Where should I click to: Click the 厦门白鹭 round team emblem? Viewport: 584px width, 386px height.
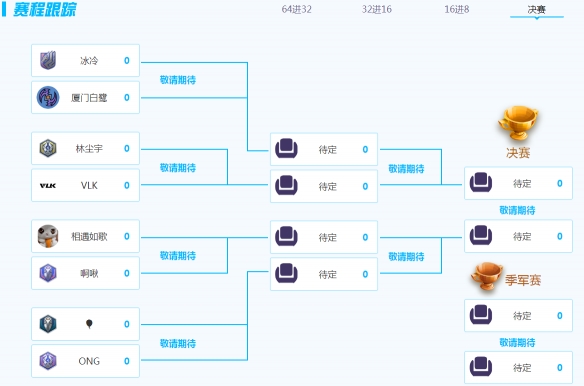click(x=48, y=97)
